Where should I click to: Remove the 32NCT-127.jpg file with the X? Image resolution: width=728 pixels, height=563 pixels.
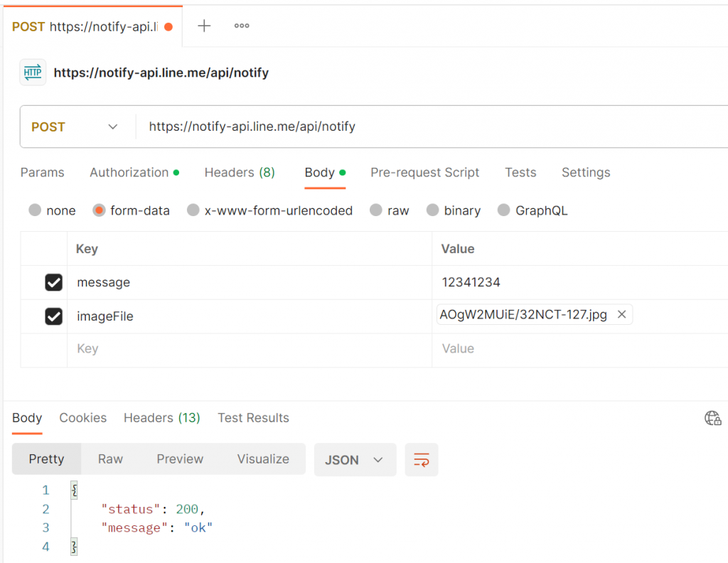click(621, 315)
